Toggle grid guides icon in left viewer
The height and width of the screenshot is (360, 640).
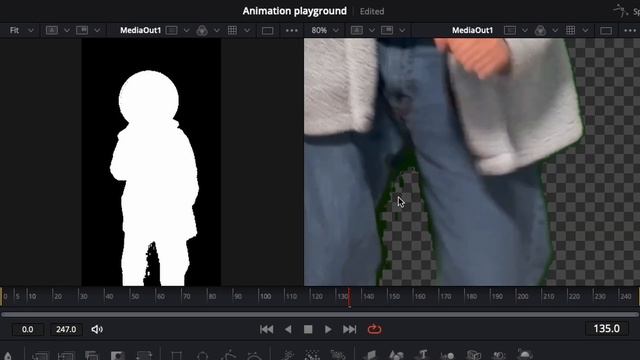click(232, 30)
